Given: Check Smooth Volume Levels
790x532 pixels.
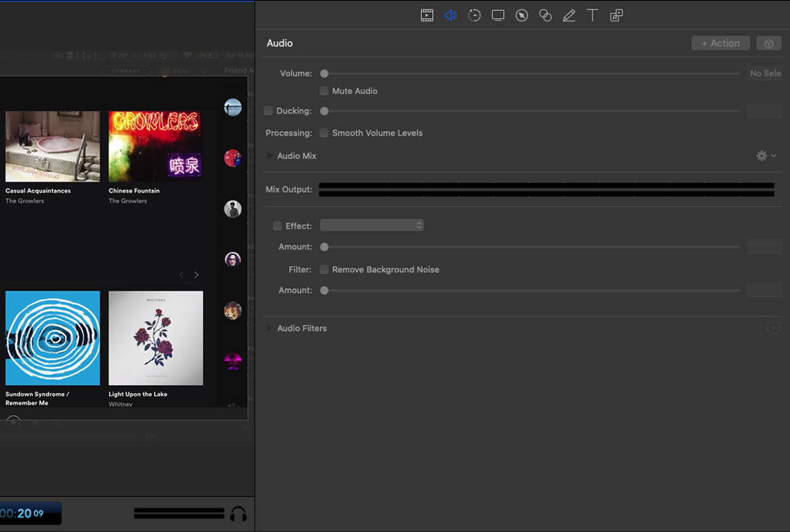Looking at the screenshot, I should click(324, 133).
